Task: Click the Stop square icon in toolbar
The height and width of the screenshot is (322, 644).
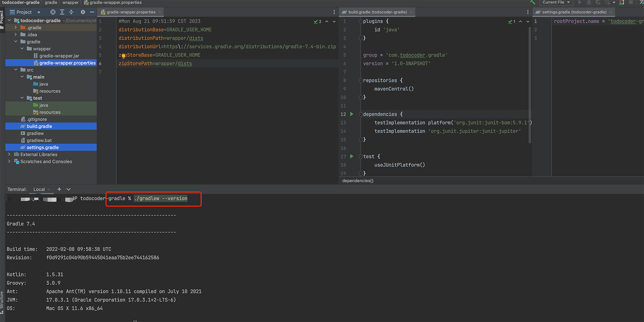Action: coord(631,2)
